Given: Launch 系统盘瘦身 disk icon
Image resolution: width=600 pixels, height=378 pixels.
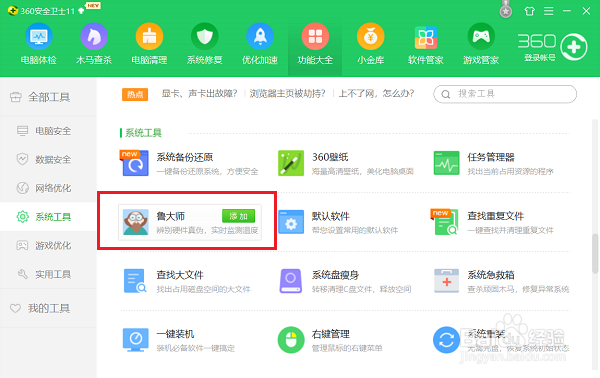Looking at the screenshot, I should point(291,281).
